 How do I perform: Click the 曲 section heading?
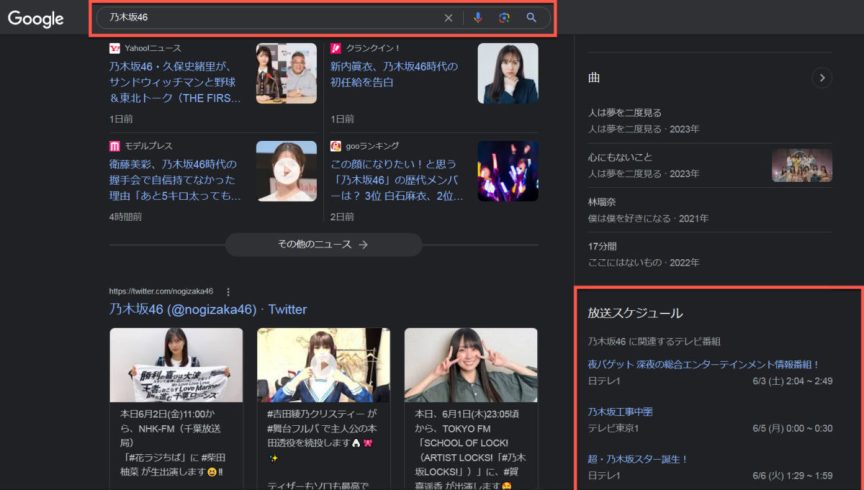click(594, 78)
